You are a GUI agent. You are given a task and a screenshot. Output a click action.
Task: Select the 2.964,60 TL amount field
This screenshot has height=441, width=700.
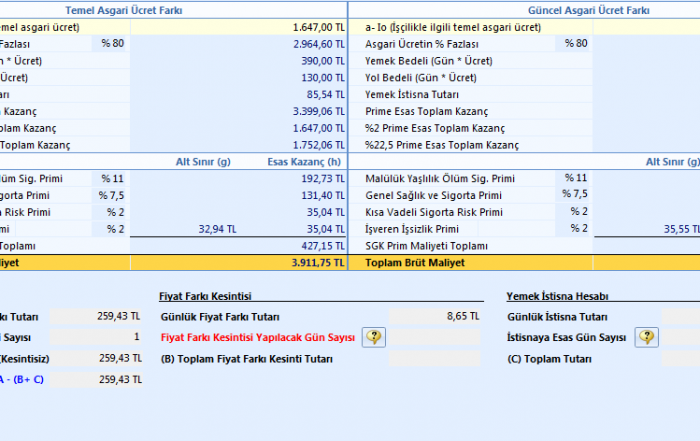point(238,44)
